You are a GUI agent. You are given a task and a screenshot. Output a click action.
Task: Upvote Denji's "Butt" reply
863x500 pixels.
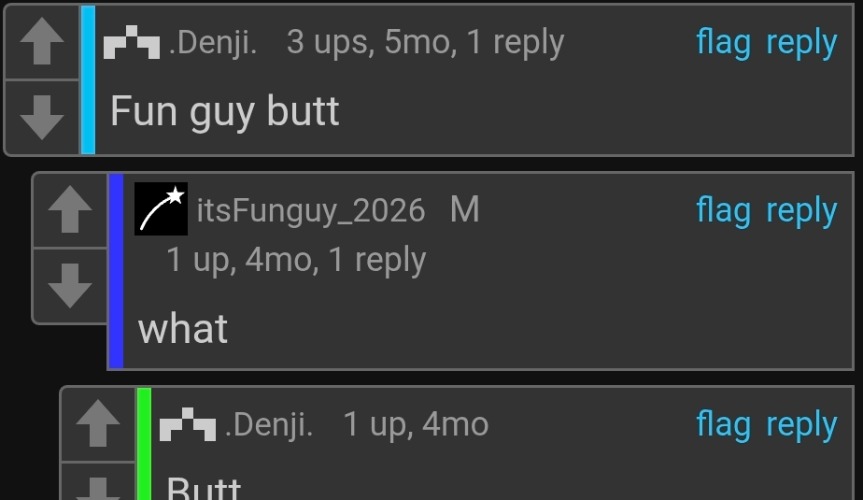98,423
